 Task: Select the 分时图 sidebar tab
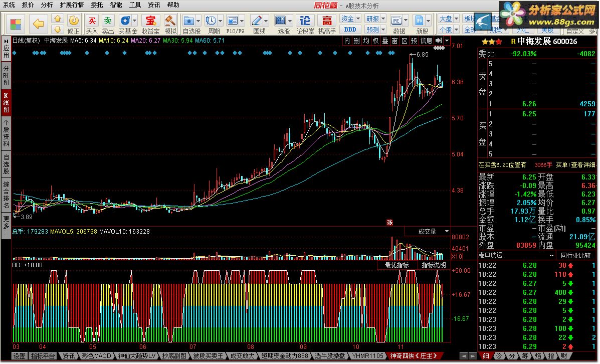point(7,75)
